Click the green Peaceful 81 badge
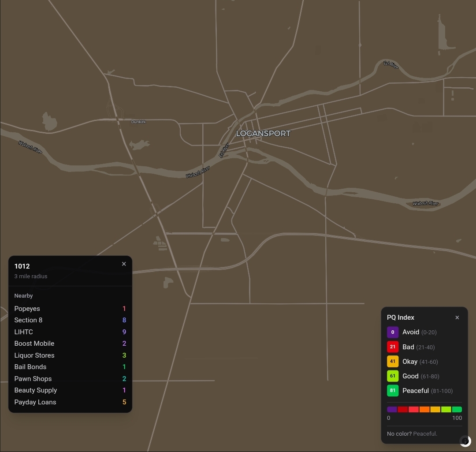Screen dimensions: 476x452 coord(393,391)
